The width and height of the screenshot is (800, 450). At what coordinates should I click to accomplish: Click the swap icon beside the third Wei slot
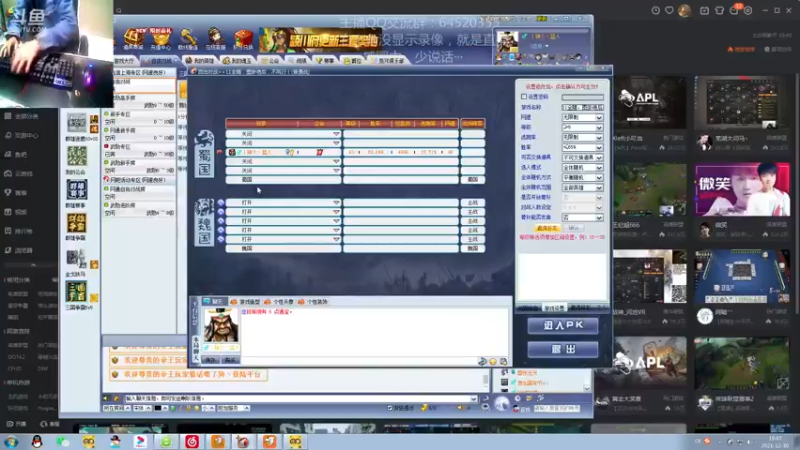(x=221, y=221)
